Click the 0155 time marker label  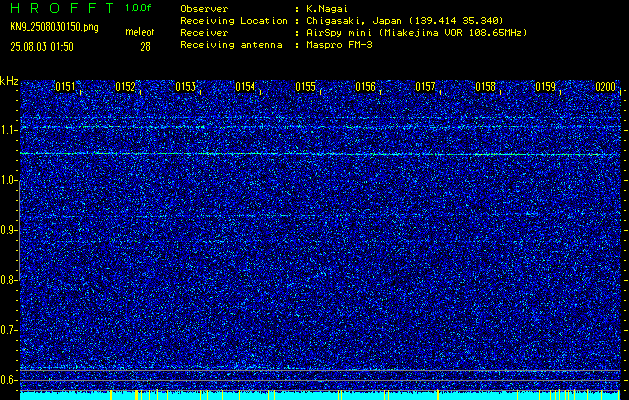pyautogui.click(x=305, y=87)
